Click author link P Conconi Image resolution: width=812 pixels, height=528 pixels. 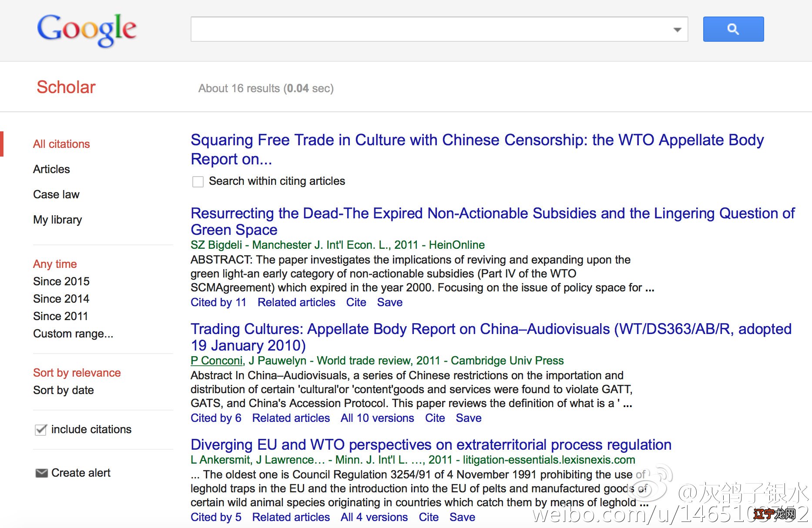(217, 361)
